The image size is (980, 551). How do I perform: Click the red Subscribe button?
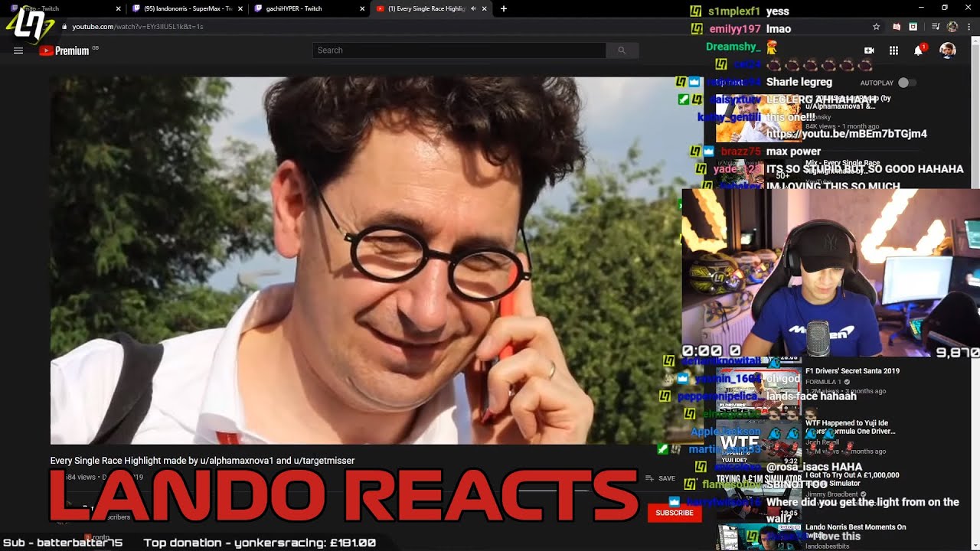pyautogui.click(x=675, y=513)
